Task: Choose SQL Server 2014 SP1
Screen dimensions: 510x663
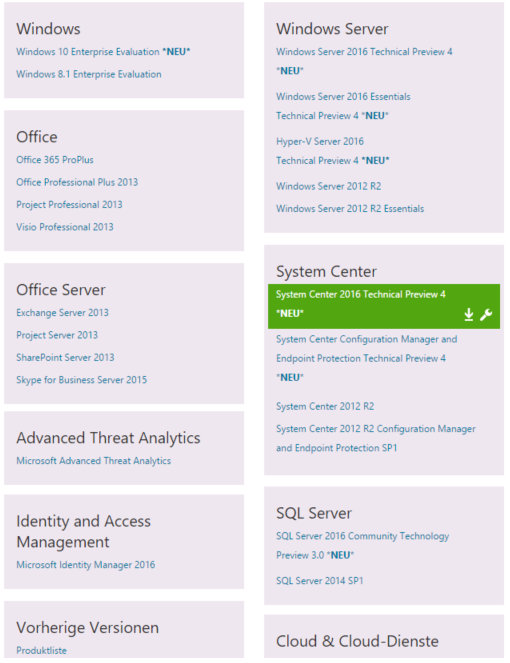Action: [320, 581]
